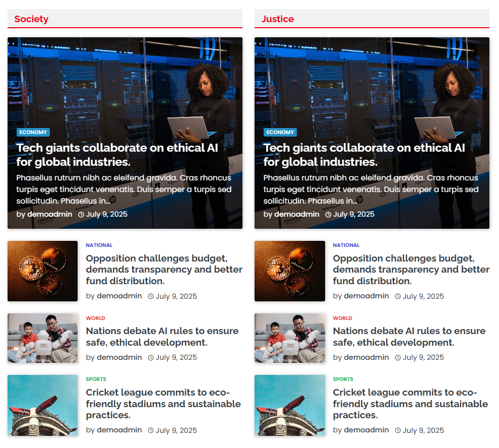Click the Phasellus rutrum excerpt in Justice featured post
The width and height of the screenshot is (499, 448).
coord(371,189)
